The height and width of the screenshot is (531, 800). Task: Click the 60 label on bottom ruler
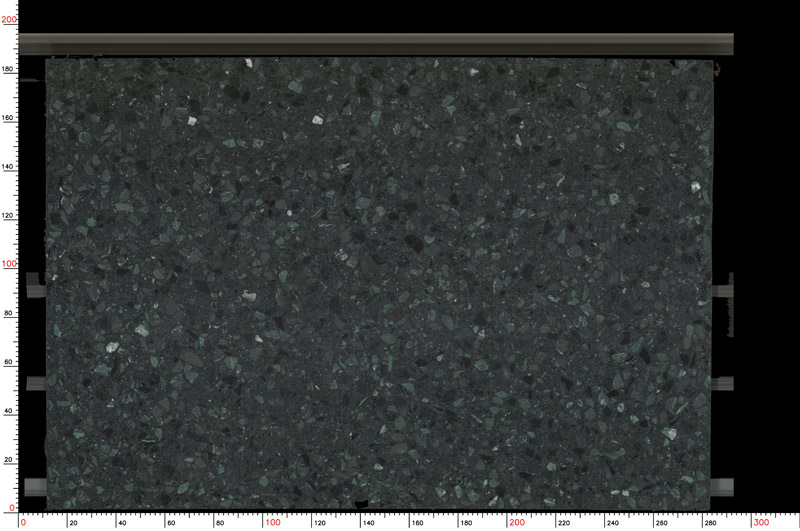[x=173, y=522]
